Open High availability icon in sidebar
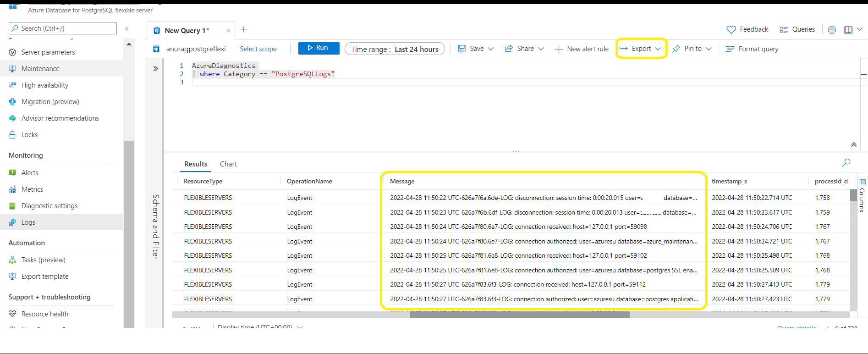Screen dimensions: 868x354 tap(12, 85)
